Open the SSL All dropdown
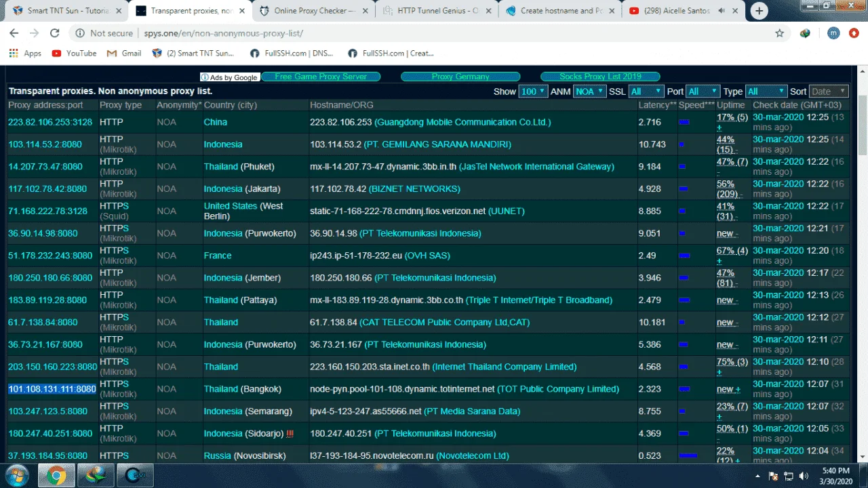The image size is (868, 488). [646, 91]
